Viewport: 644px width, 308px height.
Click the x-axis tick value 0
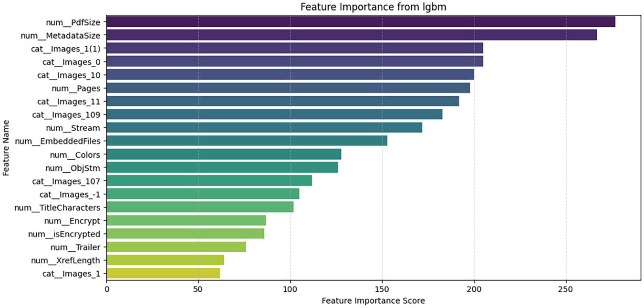(106, 289)
